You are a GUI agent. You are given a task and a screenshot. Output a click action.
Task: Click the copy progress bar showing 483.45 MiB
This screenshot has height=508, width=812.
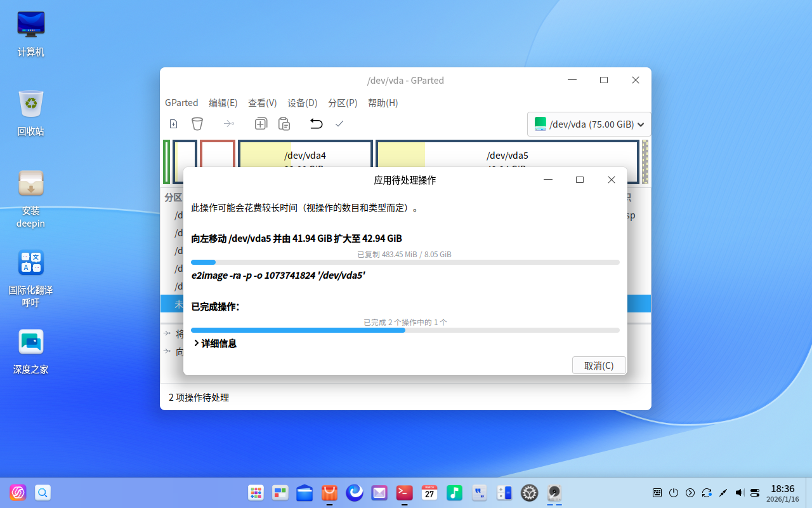(x=405, y=262)
